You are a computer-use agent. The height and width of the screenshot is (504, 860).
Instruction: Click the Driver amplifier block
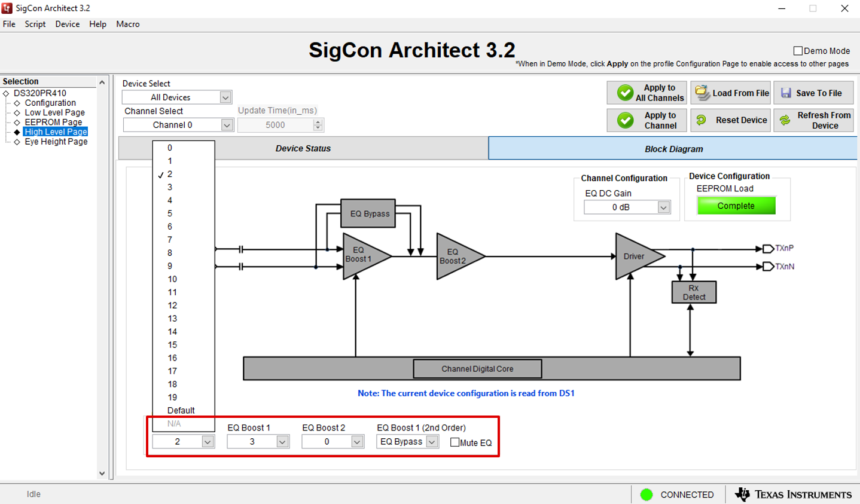pos(638,256)
